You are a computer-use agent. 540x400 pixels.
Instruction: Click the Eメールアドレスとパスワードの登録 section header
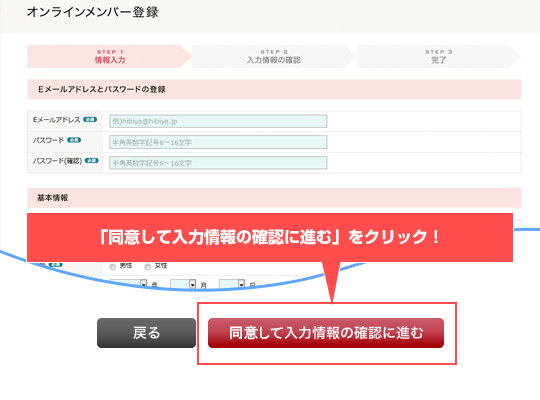(274, 89)
